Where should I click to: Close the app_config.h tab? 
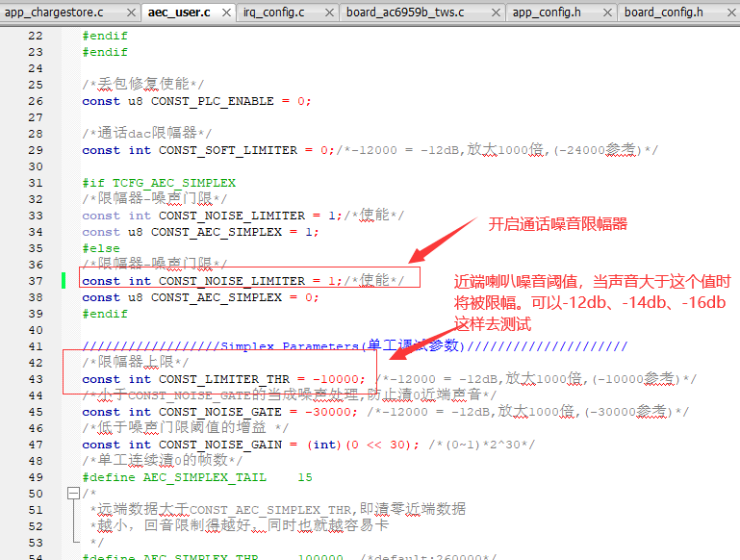point(608,13)
